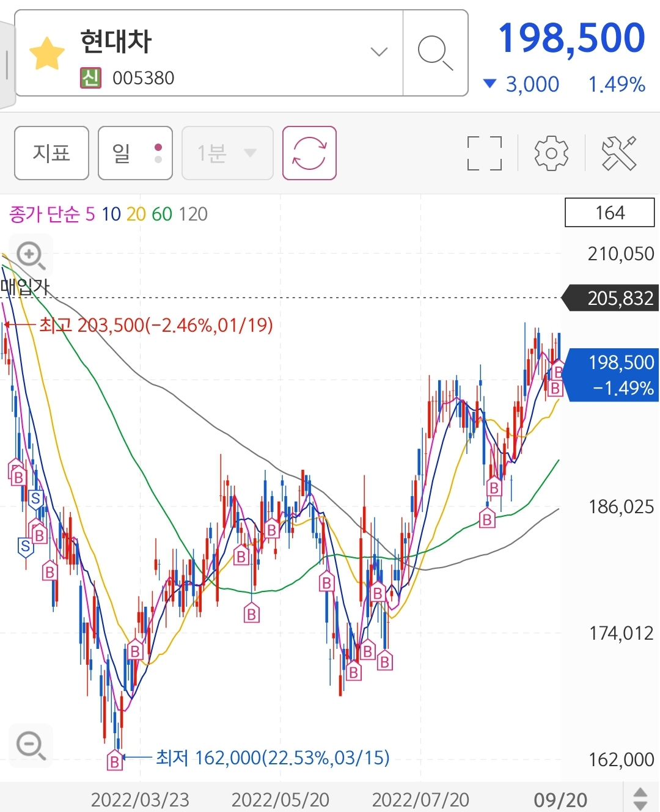Open the stock search magnifier
This screenshot has height=812, width=660.
coord(435,53)
